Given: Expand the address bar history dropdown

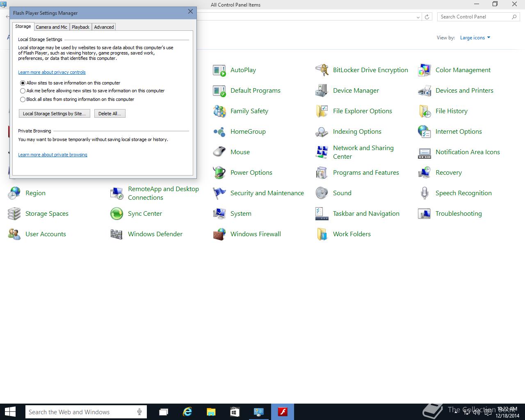Looking at the screenshot, I should coord(418,17).
